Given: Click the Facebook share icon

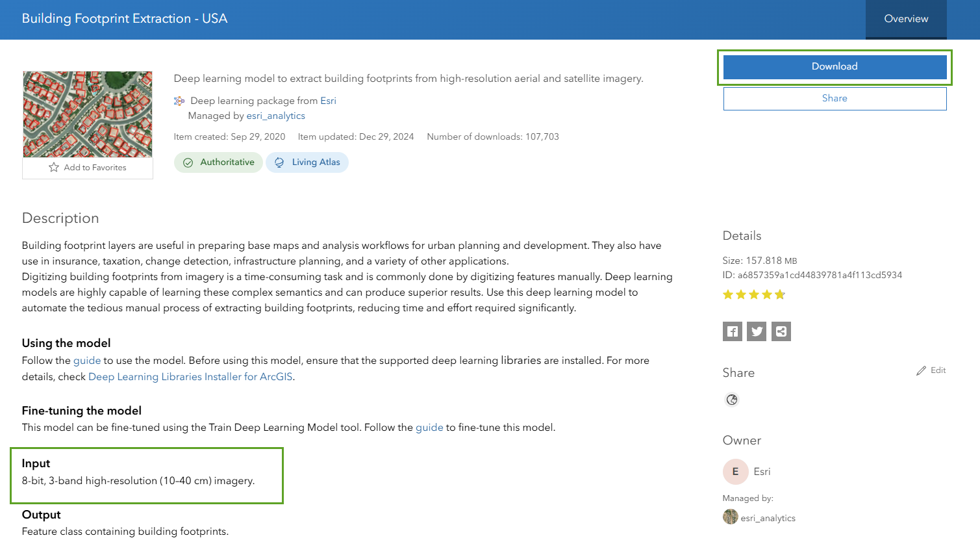Looking at the screenshot, I should coord(732,331).
